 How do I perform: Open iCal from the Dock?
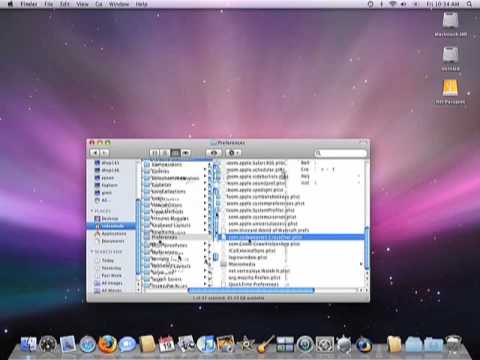[x=166, y=344]
